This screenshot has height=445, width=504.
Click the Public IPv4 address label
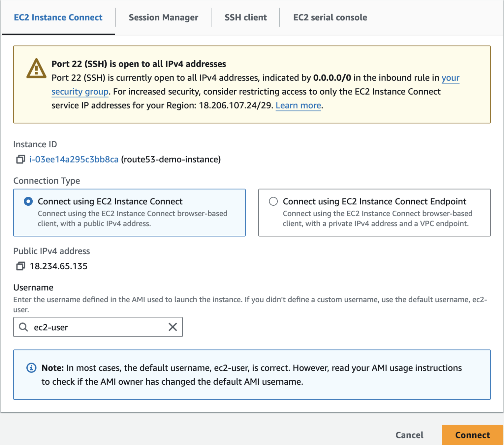point(51,251)
